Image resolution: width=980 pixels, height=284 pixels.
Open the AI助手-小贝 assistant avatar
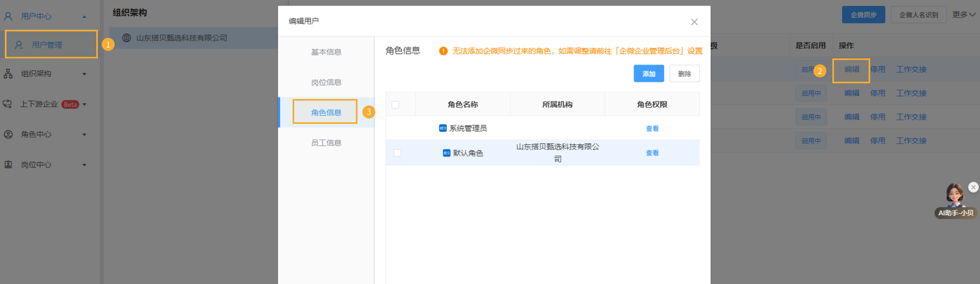(955, 195)
